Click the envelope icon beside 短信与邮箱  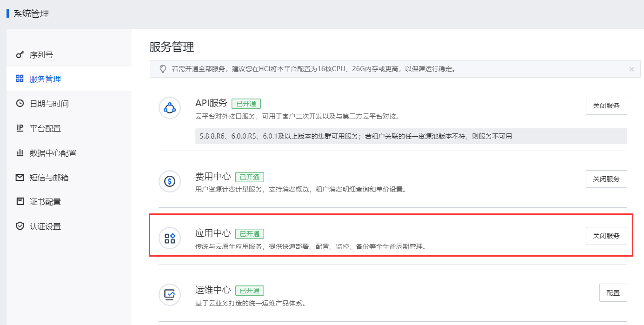[20, 177]
